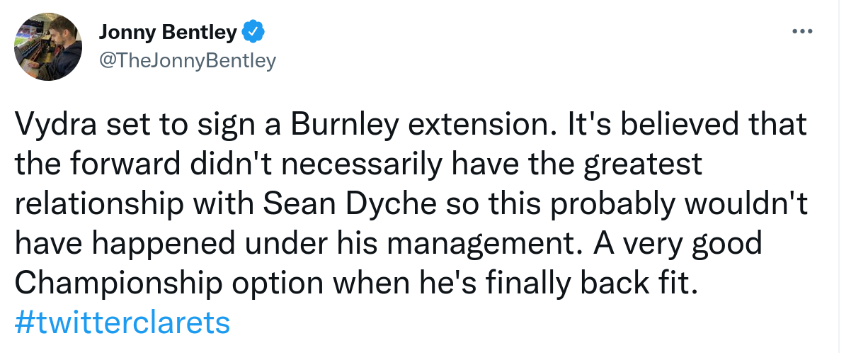The height and width of the screenshot is (353, 868).
Task: Click "finally back fit" in the last sentence
Action: [x=590, y=283]
